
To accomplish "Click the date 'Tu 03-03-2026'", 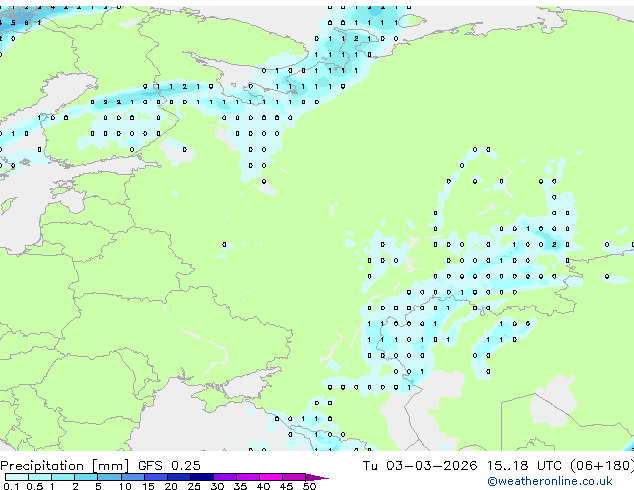I will pos(420,466).
